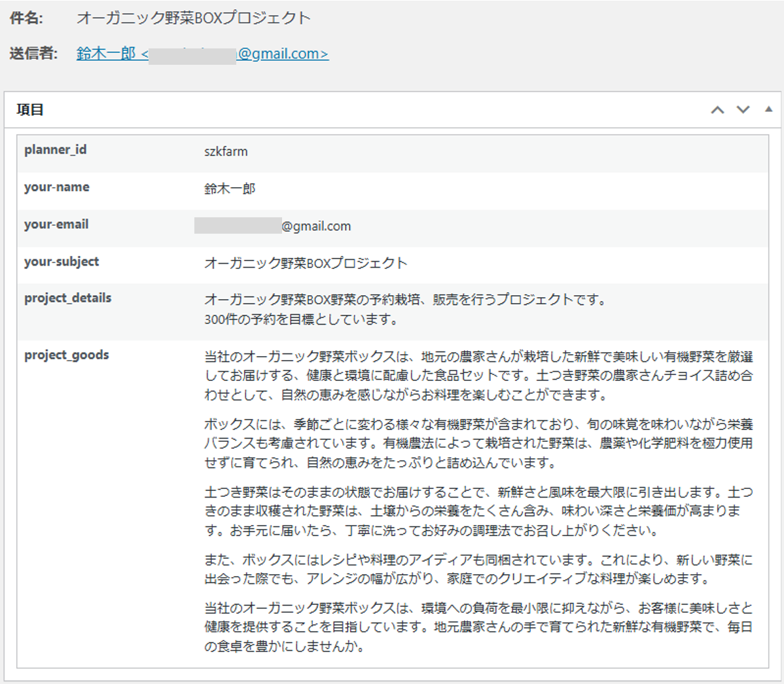Select the planner_id field label
Screen dimensions: 784x684
point(56,150)
